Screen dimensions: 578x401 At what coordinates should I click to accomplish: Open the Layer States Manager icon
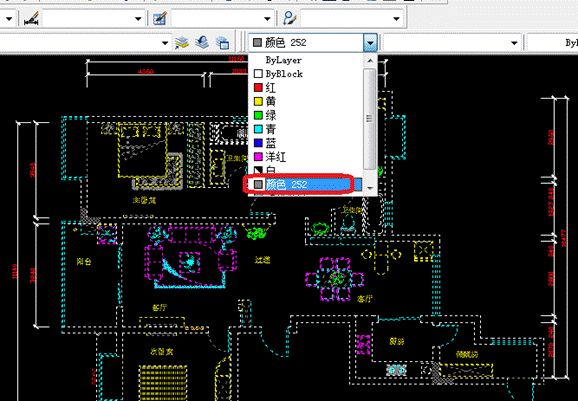222,43
